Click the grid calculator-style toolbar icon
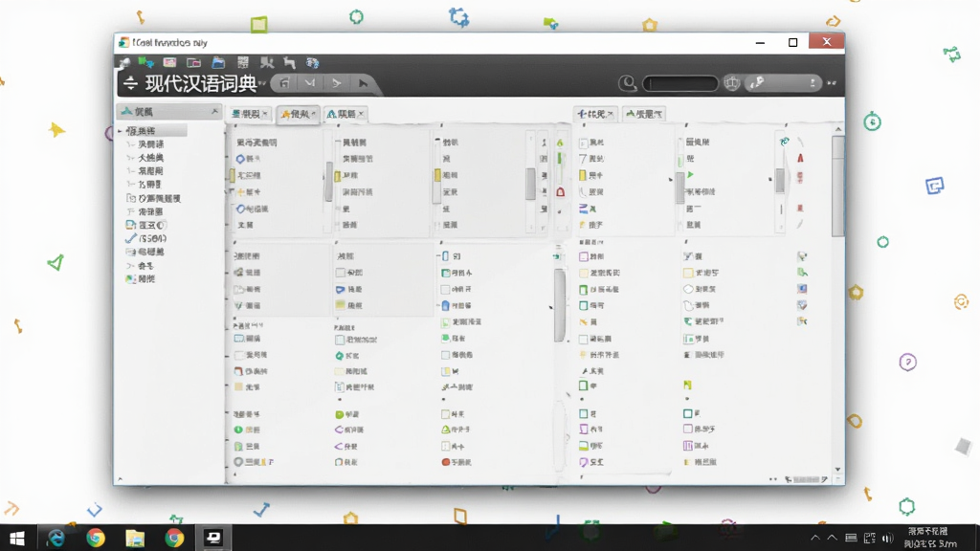The width and height of the screenshot is (980, 551). [243, 62]
